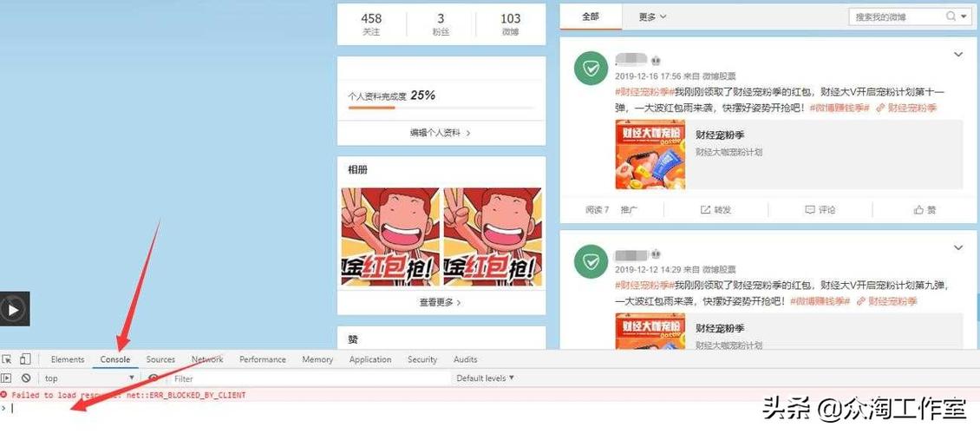This screenshot has height=434, width=980.
Task: Click the badge icon beside the first post's username
Action: pyautogui.click(x=656, y=62)
